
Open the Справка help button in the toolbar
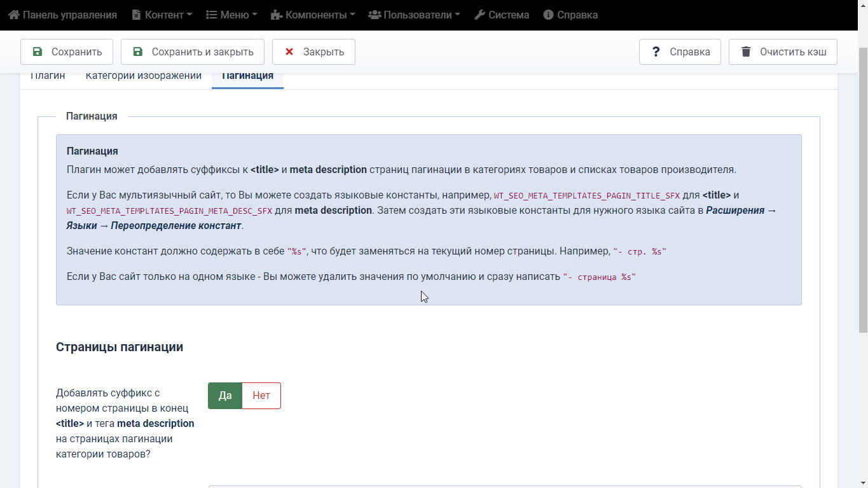click(680, 52)
